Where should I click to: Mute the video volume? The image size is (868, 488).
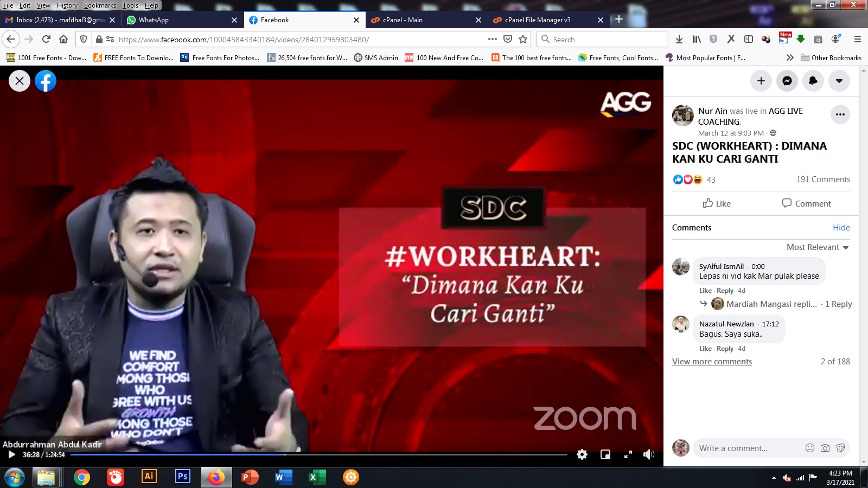pos(649,454)
